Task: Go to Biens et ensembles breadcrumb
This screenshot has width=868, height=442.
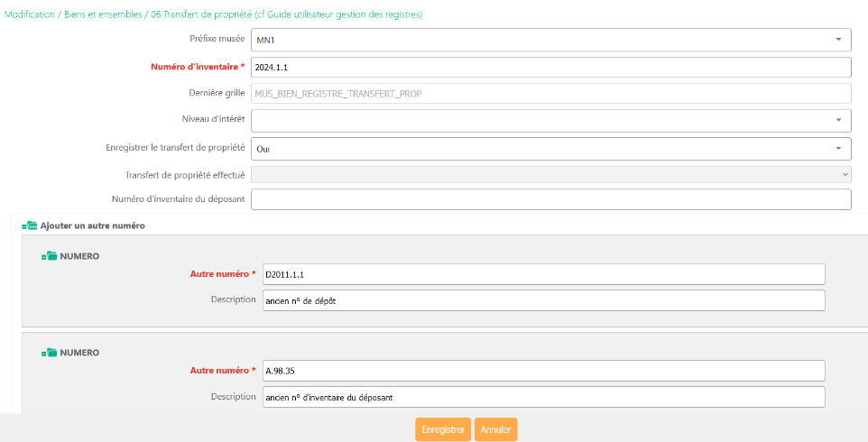Action: 102,14
